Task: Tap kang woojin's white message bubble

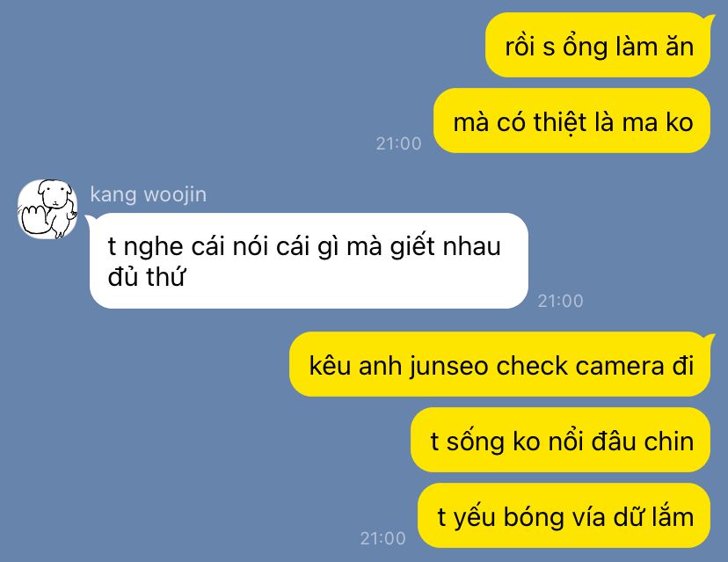Action: pos(309,260)
